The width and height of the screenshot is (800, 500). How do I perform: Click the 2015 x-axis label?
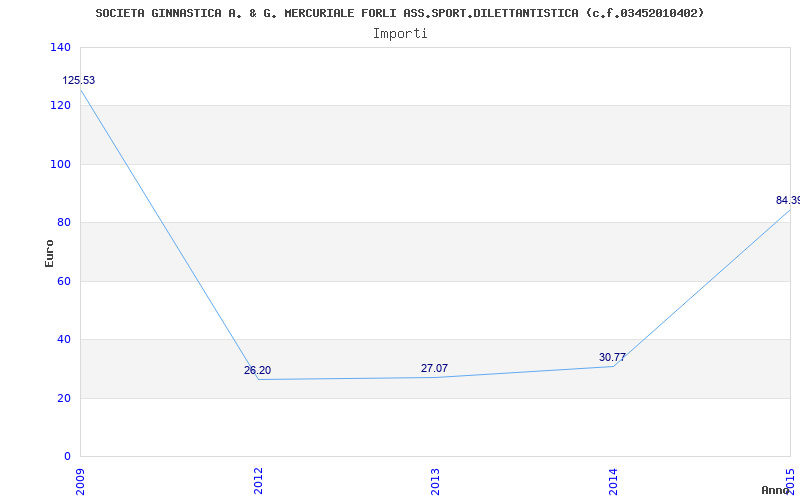790,481
